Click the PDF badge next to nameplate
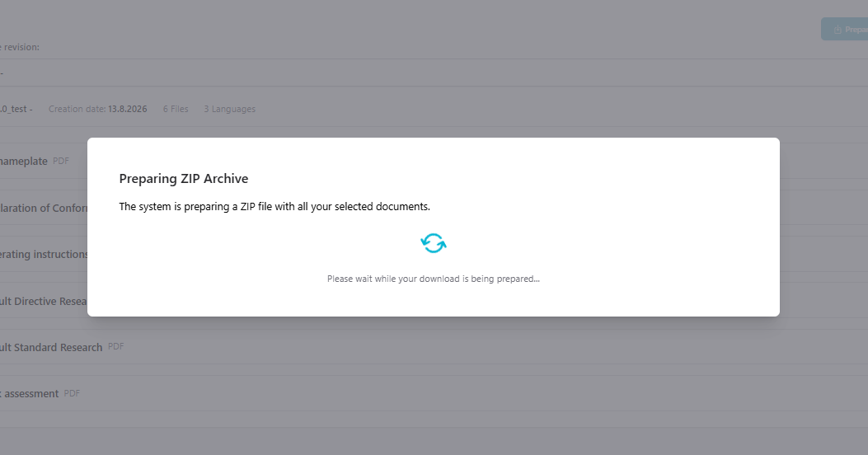Viewport: 868px width, 455px height. click(x=61, y=161)
